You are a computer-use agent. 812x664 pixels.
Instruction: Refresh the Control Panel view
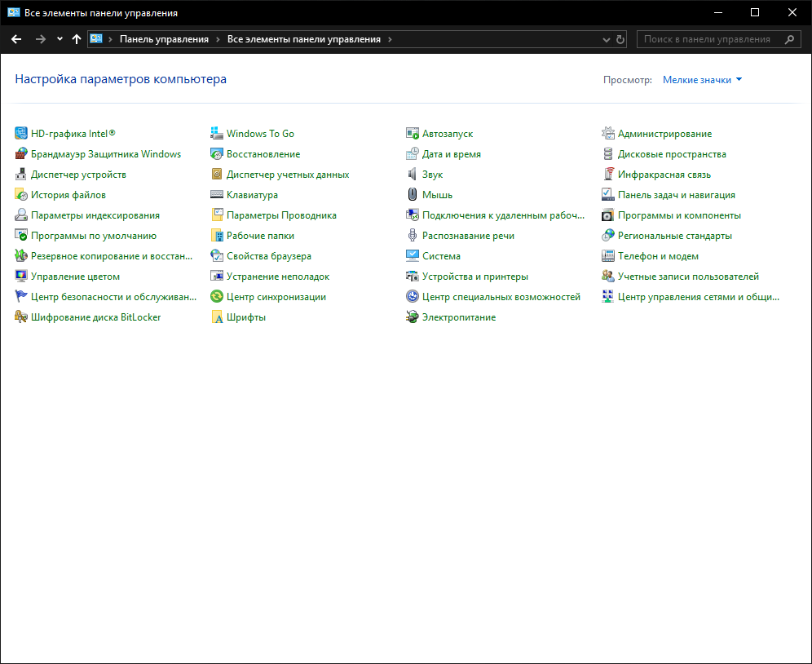tap(620, 39)
